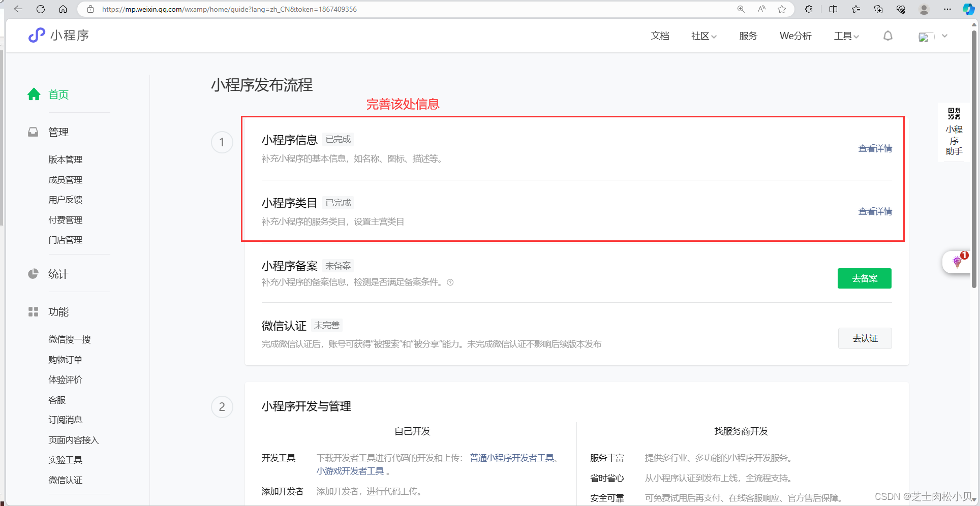Screen dimensions: 980x506
Task: Click the 管理 inbox icon in sidebar
Action: coord(33,132)
